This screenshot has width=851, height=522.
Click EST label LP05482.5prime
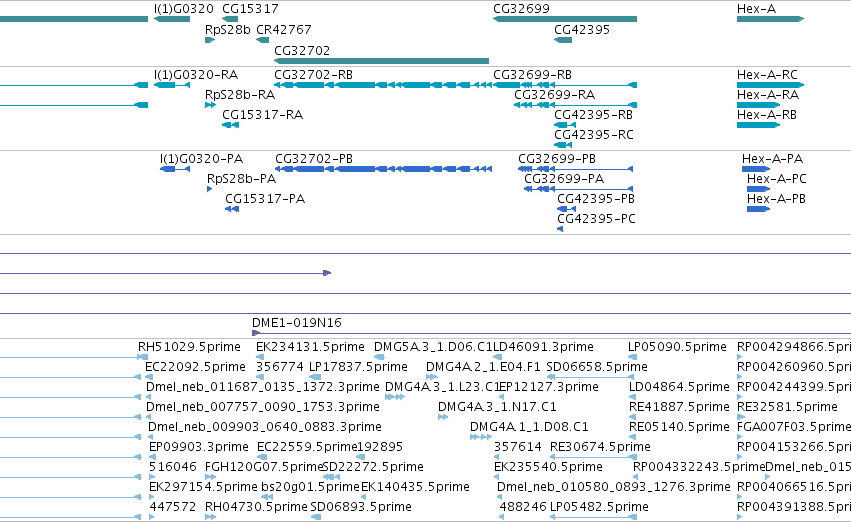[x=599, y=507]
